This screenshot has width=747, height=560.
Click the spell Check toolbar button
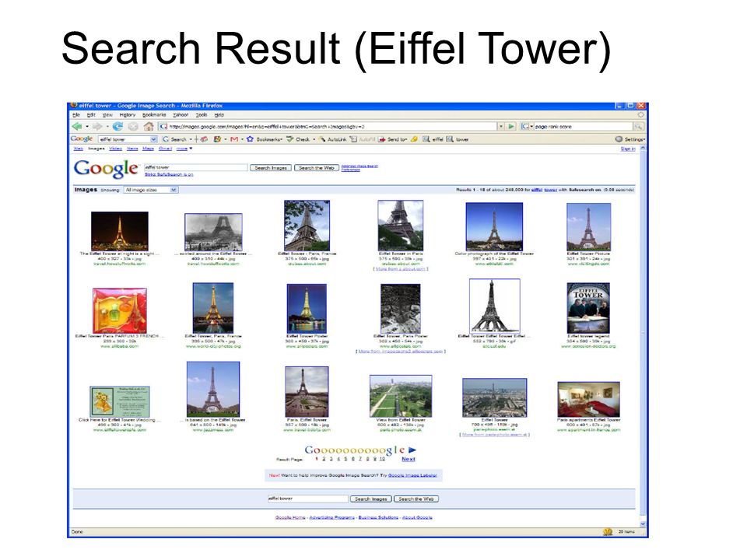(298, 139)
